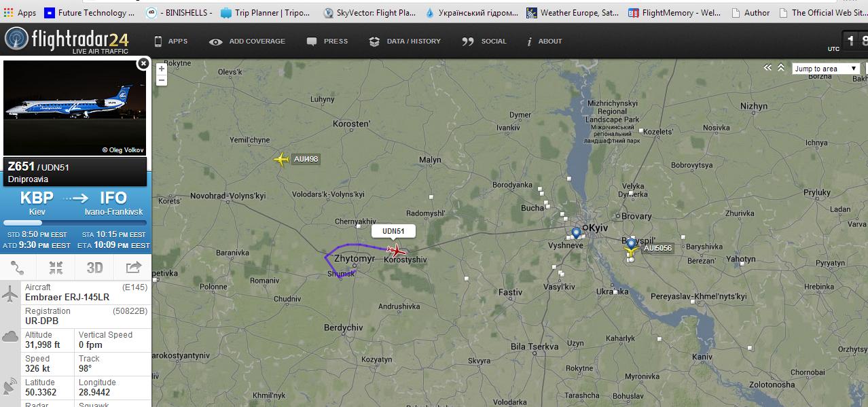This screenshot has width=868, height=407.
Task: Collapse toolbar with double up chevrons
Action: [781, 68]
